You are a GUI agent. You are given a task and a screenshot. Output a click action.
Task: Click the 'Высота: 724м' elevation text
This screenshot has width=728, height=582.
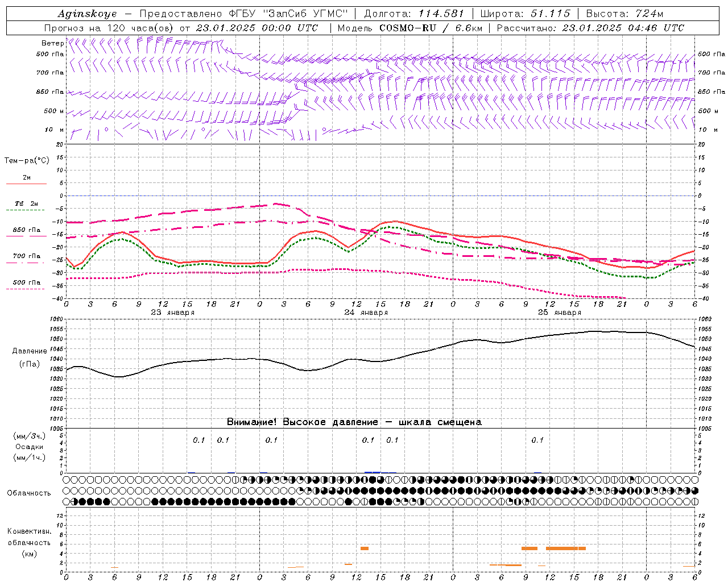(624, 14)
